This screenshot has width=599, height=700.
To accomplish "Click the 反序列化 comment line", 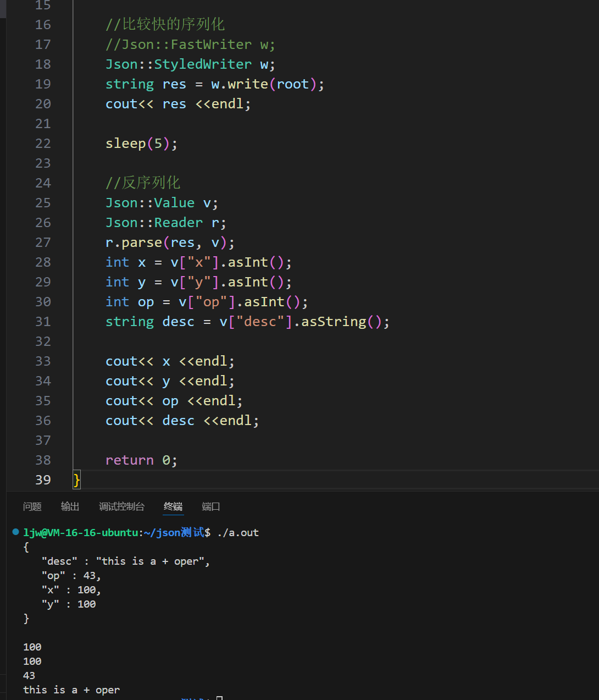I will pyautogui.click(x=143, y=183).
